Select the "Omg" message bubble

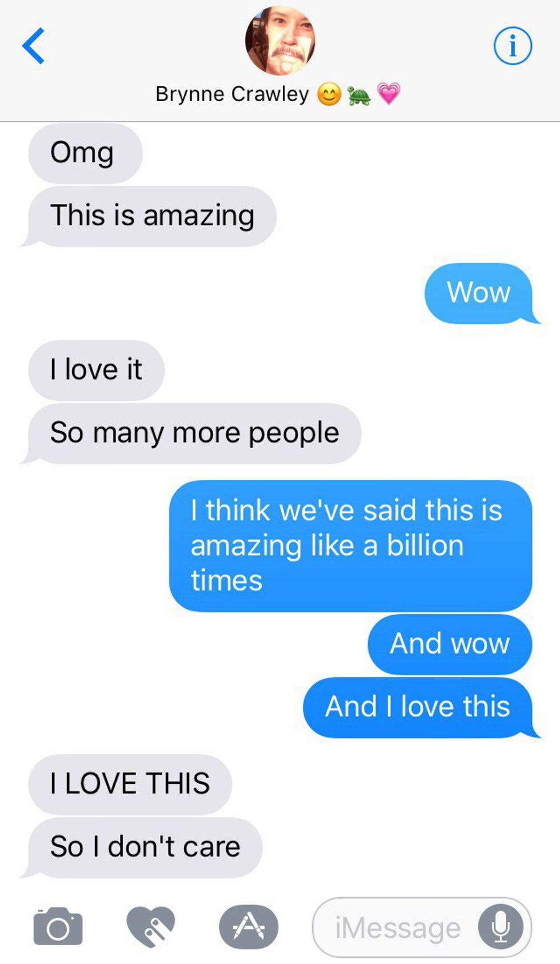tap(85, 153)
